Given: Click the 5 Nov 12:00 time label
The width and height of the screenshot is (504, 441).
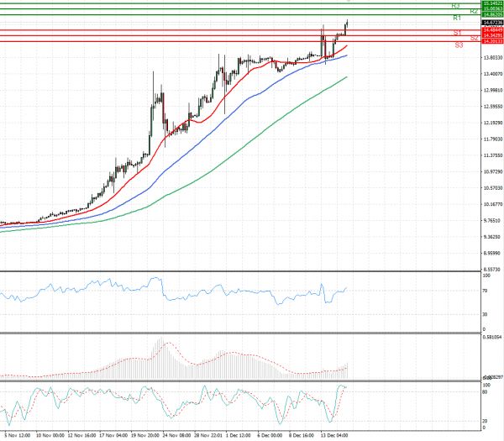Looking at the screenshot, I should [18, 435].
